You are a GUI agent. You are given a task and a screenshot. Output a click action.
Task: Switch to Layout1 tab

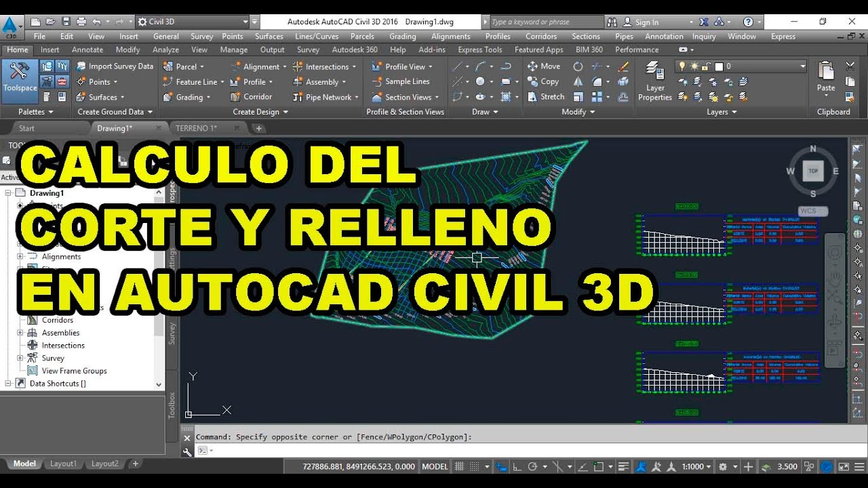click(x=63, y=464)
